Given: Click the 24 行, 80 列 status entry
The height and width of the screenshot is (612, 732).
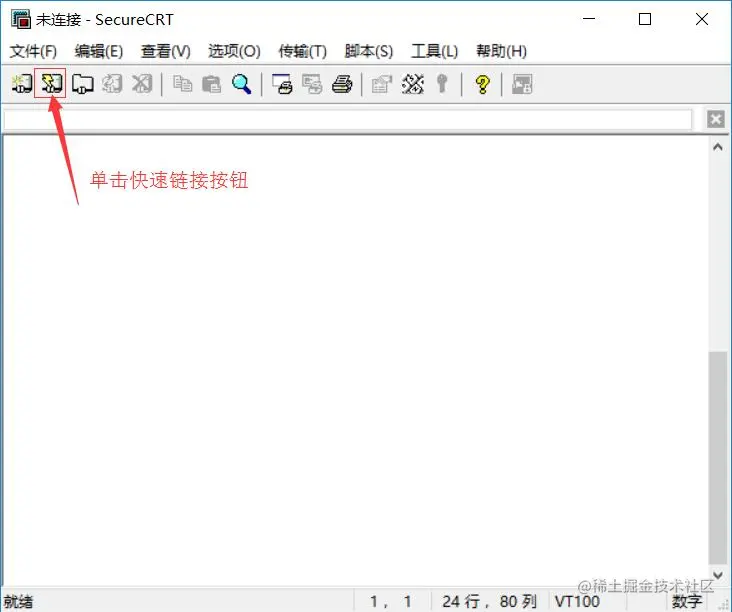Looking at the screenshot, I should pyautogui.click(x=489, y=601).
